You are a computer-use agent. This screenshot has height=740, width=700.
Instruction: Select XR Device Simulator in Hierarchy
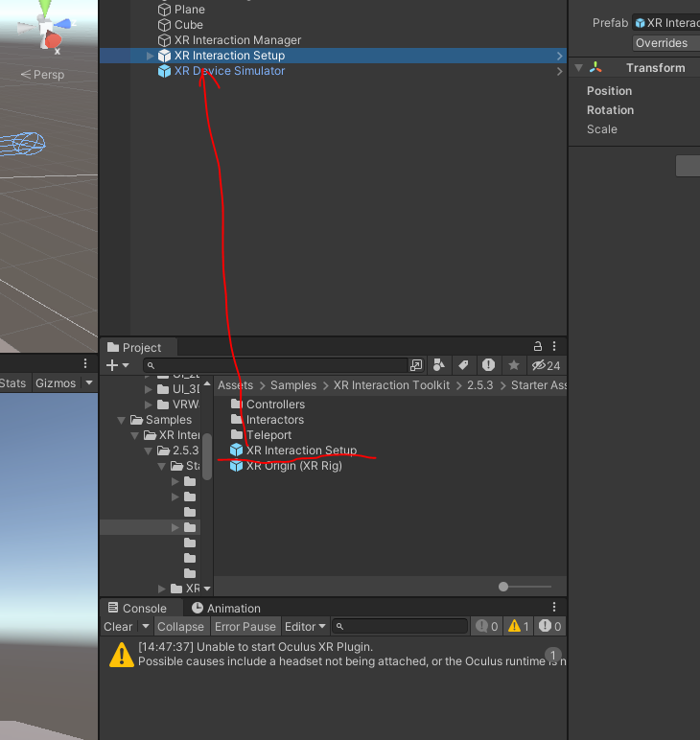[x=229, y=71]
